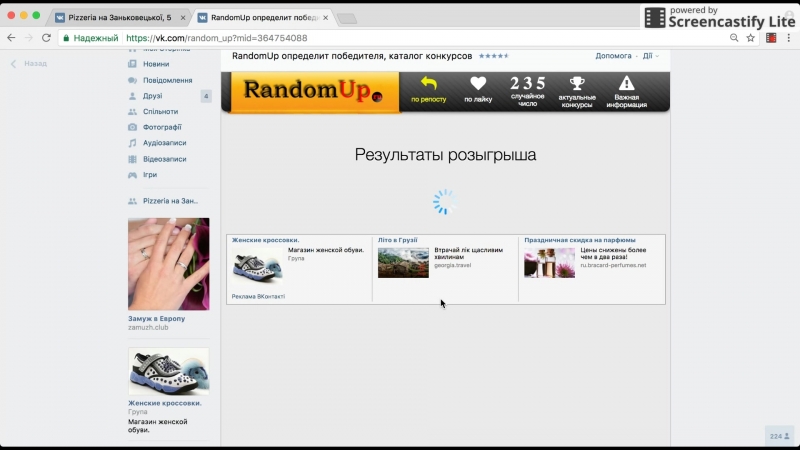Open Повідомлення messages in sidebar
The image size is (800, 450).
click(x=168, y=80)
